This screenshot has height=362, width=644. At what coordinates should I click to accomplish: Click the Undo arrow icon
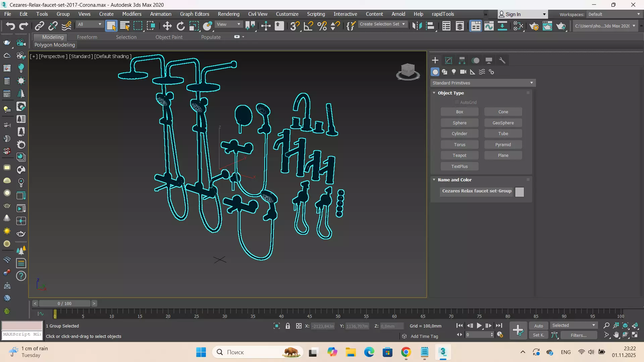click(10, 26)
